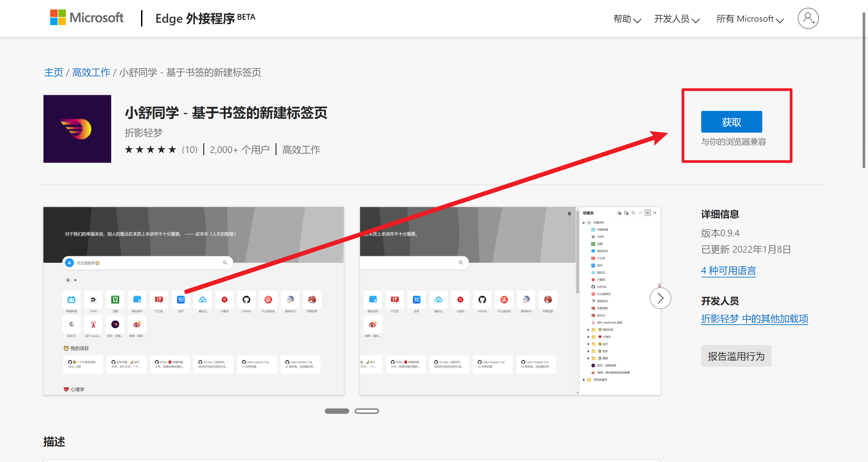
Task: Expand the 开发人员 dropdown menu
Action: 676,19
